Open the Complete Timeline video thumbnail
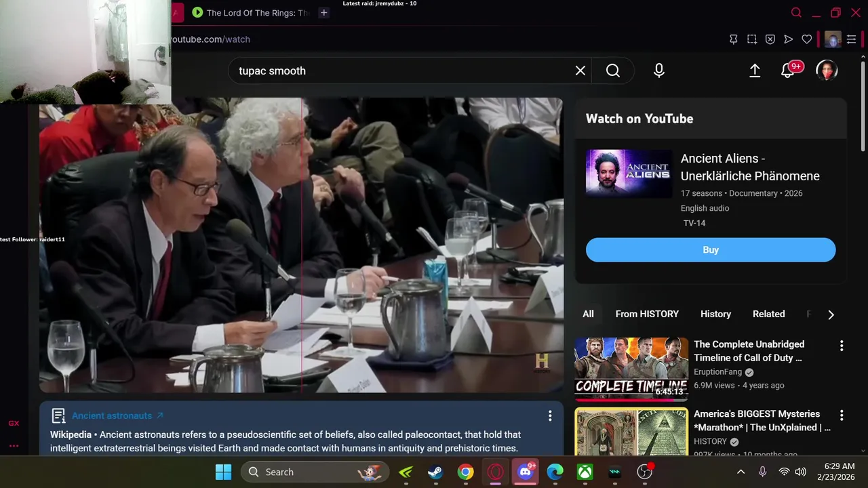 click(631, 369)
